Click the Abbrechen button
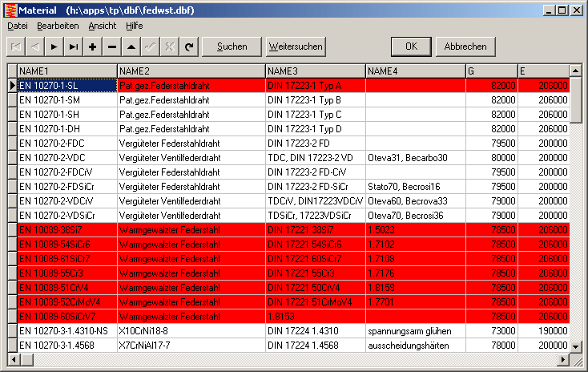The image size is (588, 372). pos(465,46)
